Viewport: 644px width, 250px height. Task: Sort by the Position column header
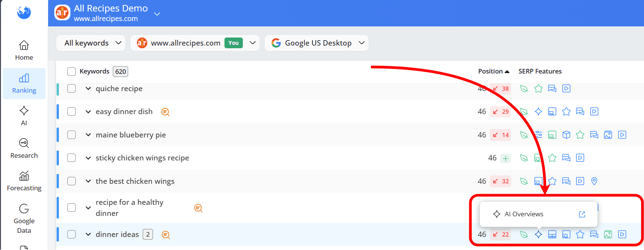(x=494, y=71)
